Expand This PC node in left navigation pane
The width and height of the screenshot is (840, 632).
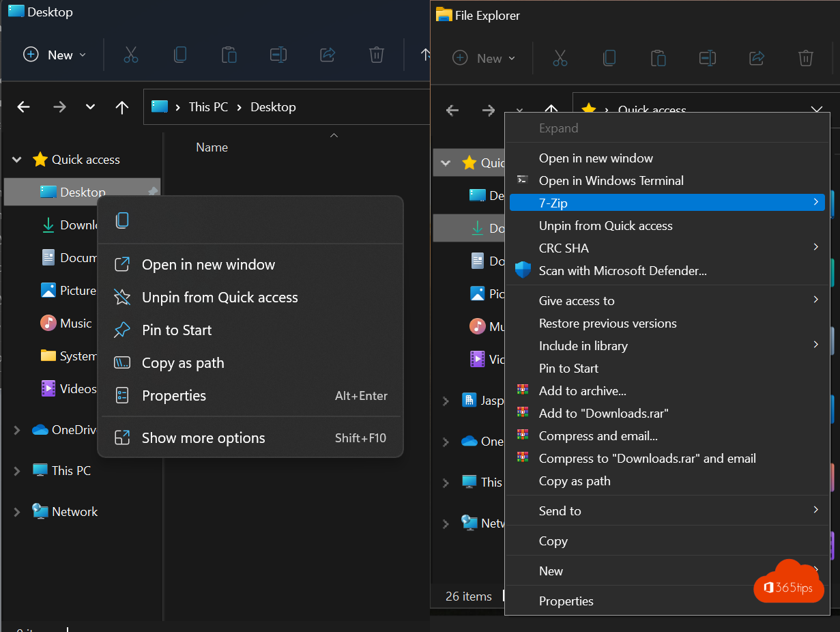tap(17, 471)
